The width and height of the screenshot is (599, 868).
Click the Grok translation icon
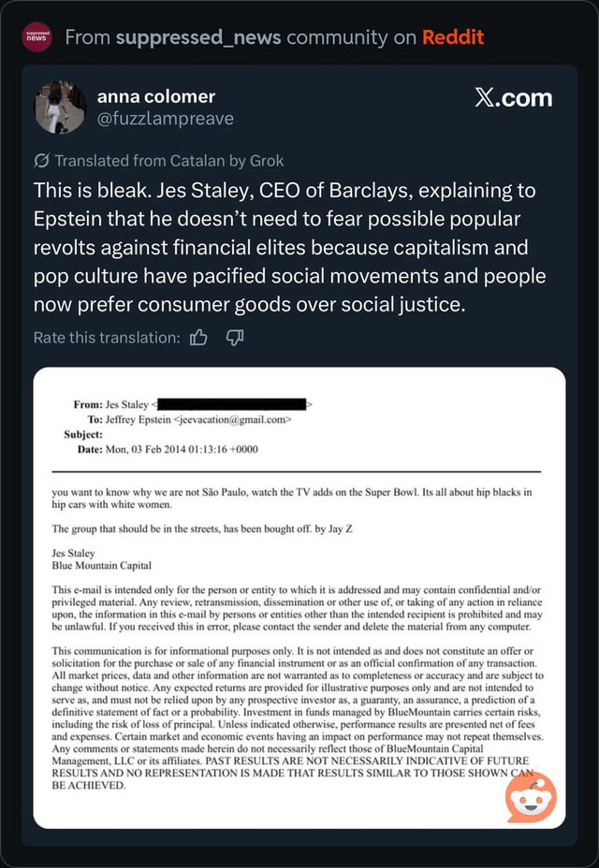(41, 160)
